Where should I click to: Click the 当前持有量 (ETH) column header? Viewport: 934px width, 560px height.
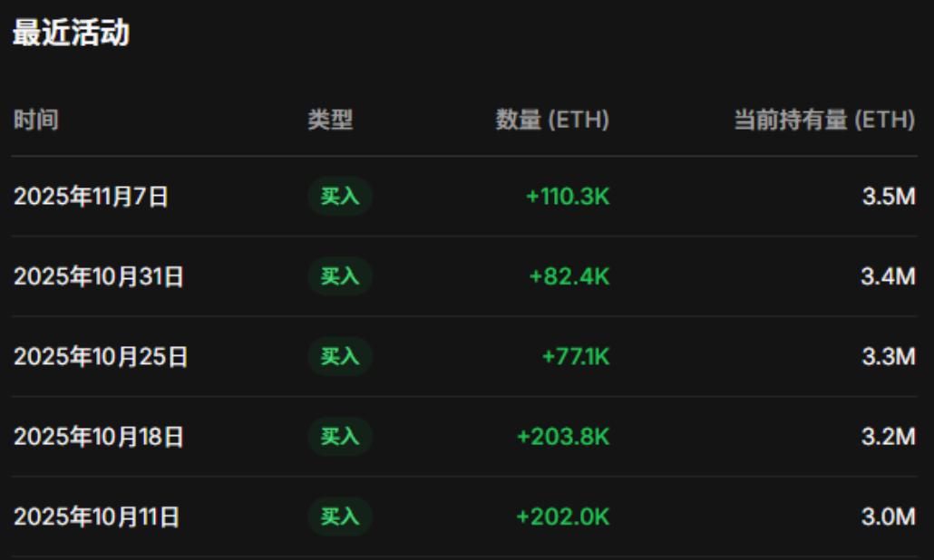click(823, 120)
